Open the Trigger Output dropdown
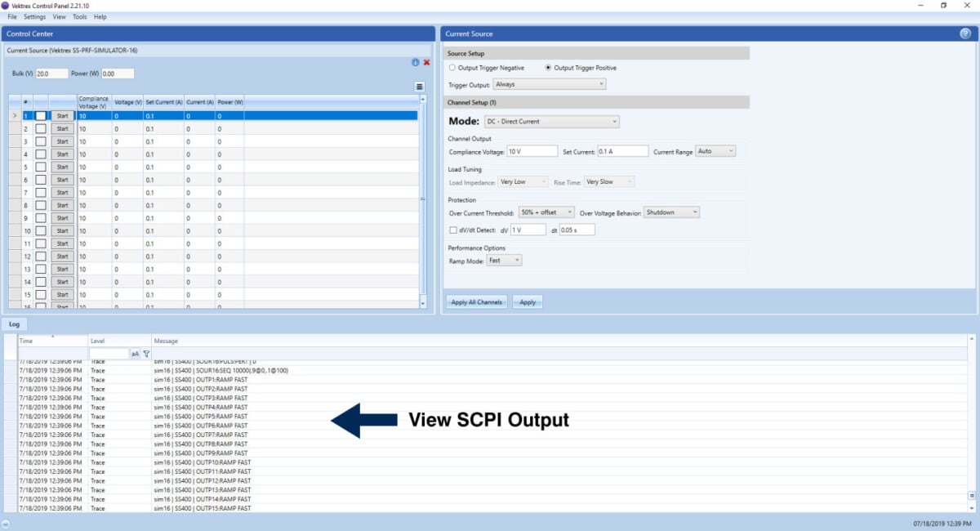The image size is (980, 531). [549, 84]
